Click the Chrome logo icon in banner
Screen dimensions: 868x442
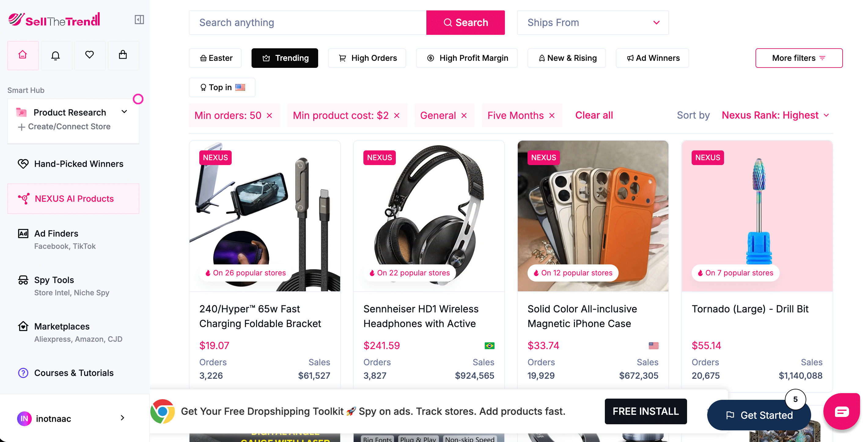pos(162,411)
